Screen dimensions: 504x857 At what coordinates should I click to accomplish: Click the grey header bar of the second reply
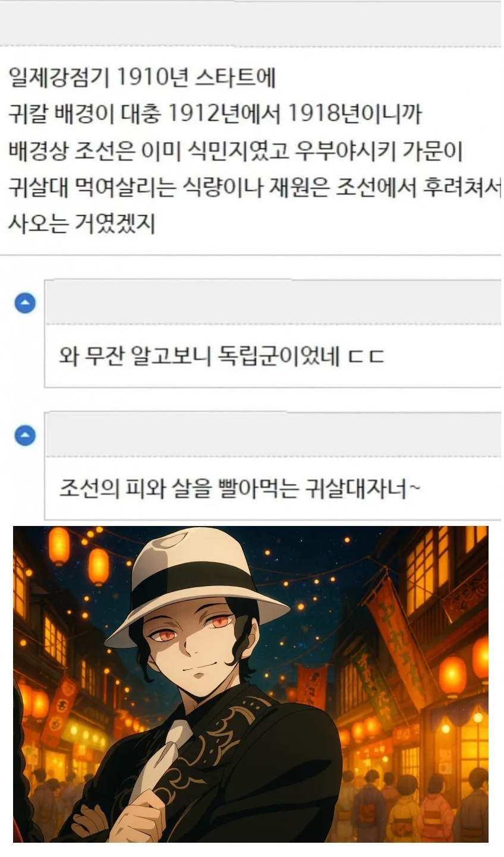pyautogui.click(x=273, y=434)
